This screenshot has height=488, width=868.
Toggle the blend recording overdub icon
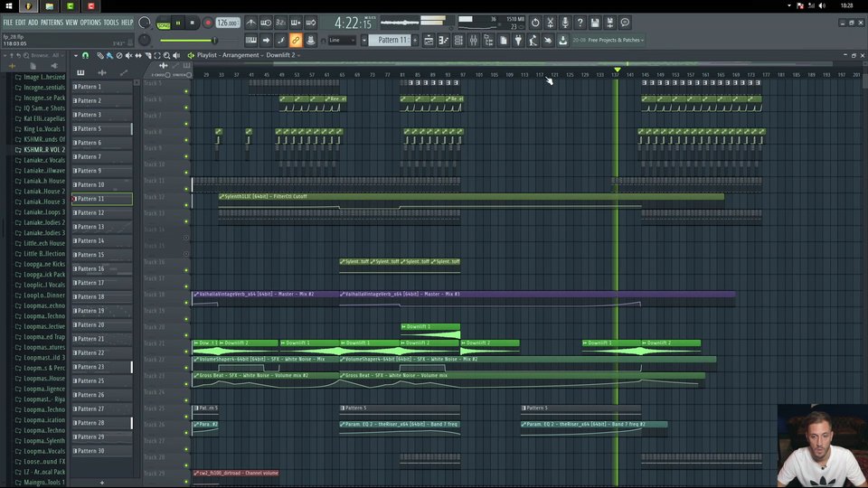[296, 23]
